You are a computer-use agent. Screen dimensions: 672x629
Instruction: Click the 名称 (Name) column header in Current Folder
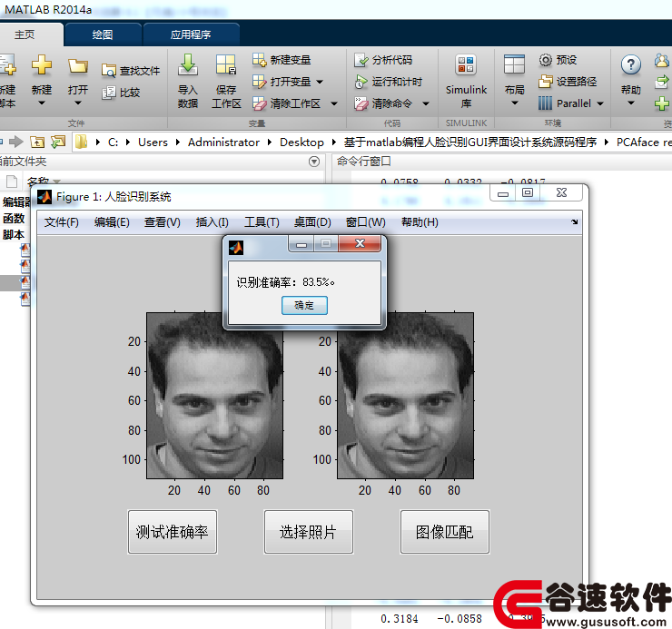(38, 181)
